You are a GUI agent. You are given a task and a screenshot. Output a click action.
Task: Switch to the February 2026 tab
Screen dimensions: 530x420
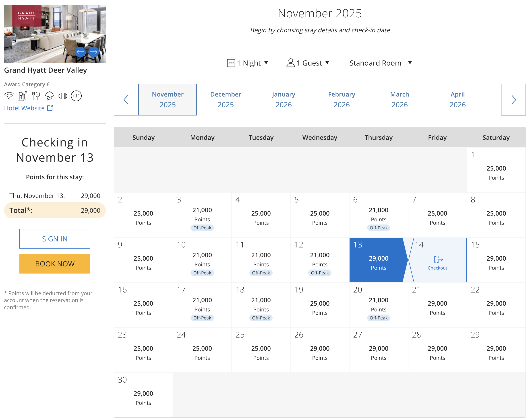(x=342, y=99)
